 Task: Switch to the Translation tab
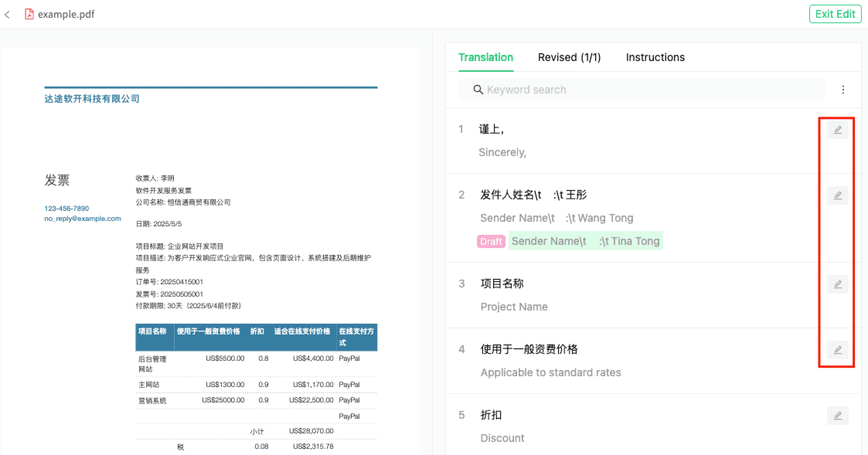tap(485, 57)
